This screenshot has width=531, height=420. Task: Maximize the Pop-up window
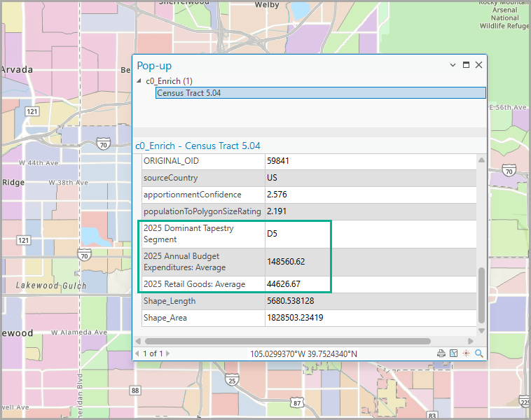point(466,65)
